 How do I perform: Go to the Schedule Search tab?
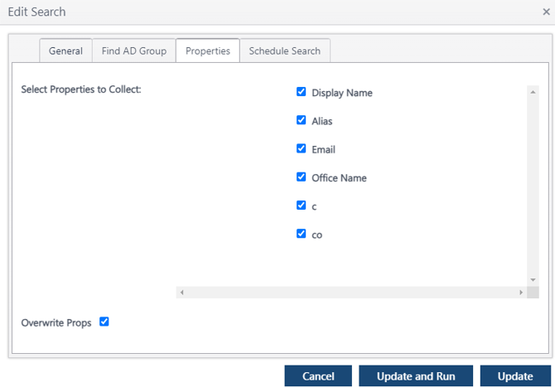click(x=285, y=51)
